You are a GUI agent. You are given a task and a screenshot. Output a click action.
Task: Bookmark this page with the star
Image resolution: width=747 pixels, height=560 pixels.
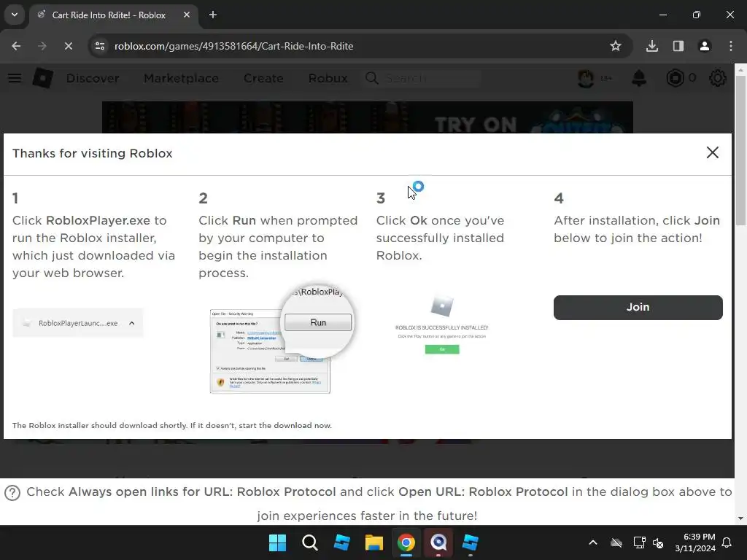[x=616, y=46]
